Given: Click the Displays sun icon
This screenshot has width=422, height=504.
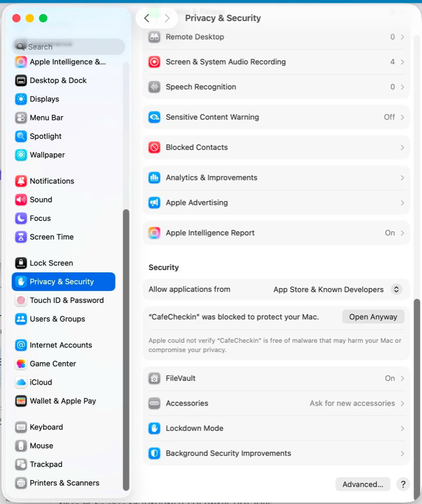Looking at the screenshot, I should pyautogui.click(x=21, y=99).
